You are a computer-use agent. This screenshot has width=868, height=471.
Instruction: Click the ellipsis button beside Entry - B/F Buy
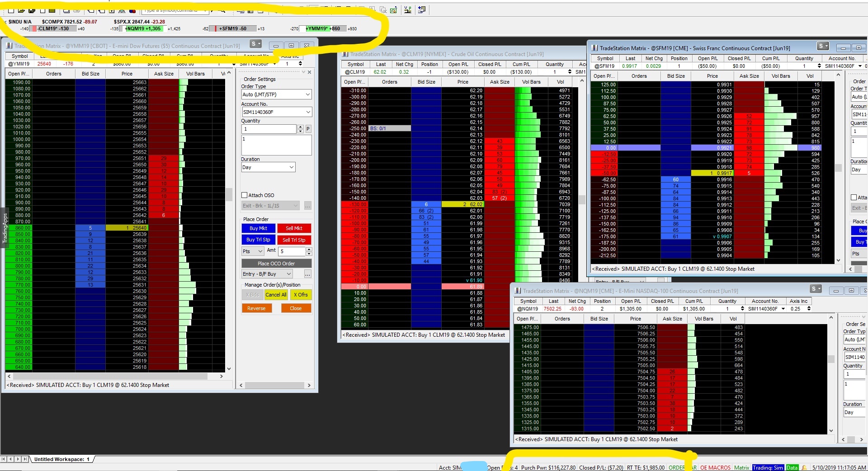coord(307,274)
